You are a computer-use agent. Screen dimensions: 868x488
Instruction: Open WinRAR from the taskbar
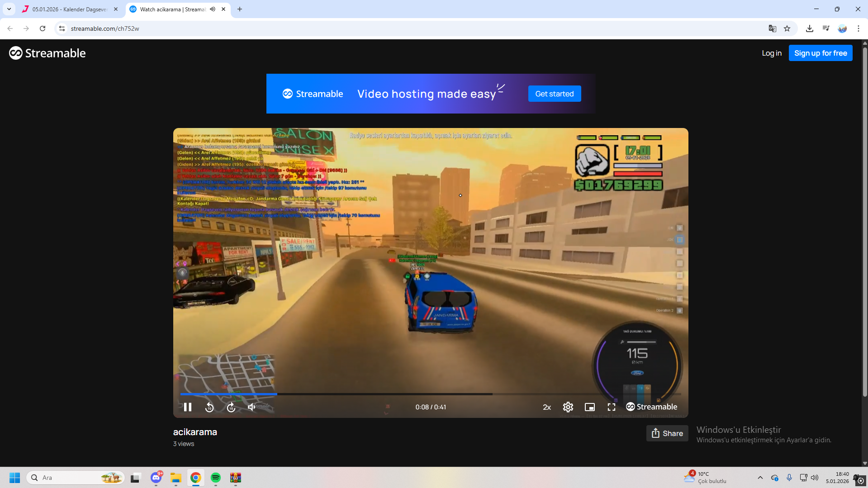[x=236, y=478]
